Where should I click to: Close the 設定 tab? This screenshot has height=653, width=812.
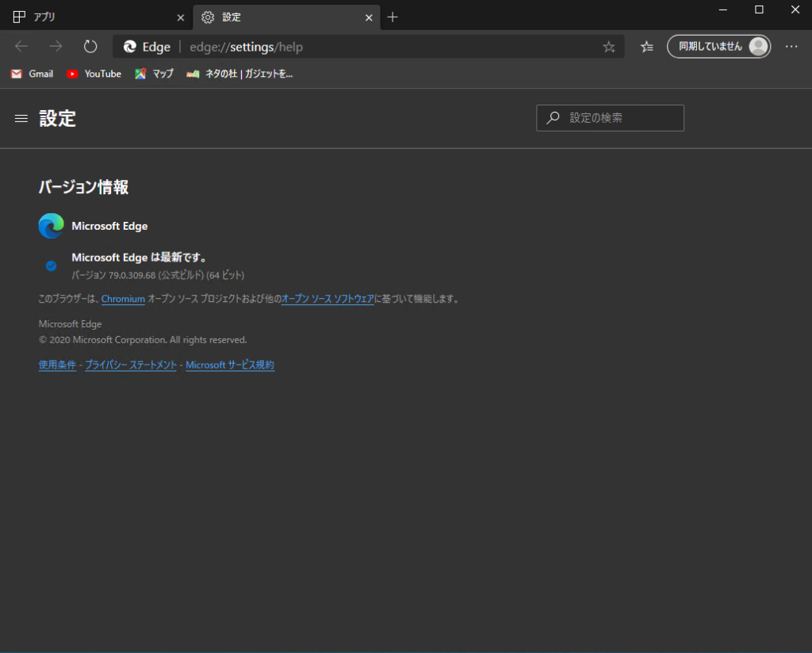coord(369,17)
